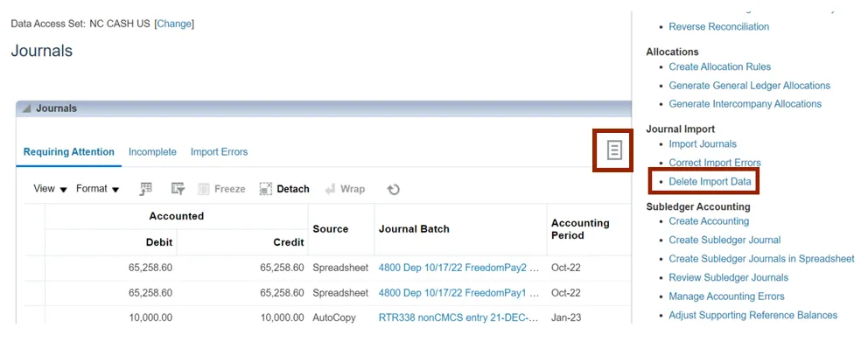Click the Journals page title
Image resolution: width=868 pixels, height=342 pixels.
tap(41, 51)
